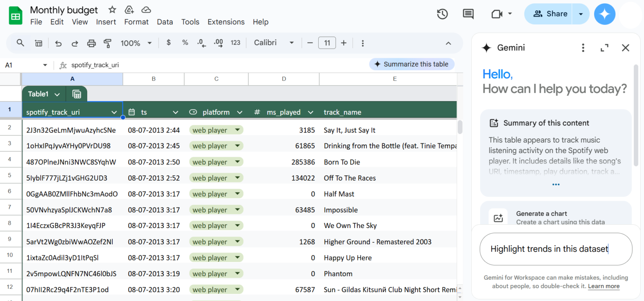Image resolution: width=644 pixels, height=301 pixels.
Task: Undo the last action
Action: pos(58,43)
